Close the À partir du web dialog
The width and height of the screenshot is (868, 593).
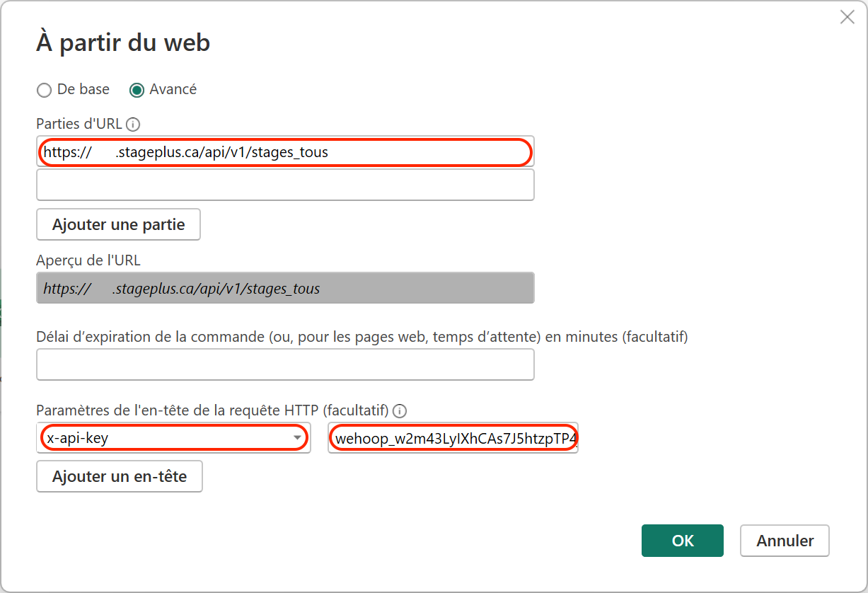pos(847,18)
